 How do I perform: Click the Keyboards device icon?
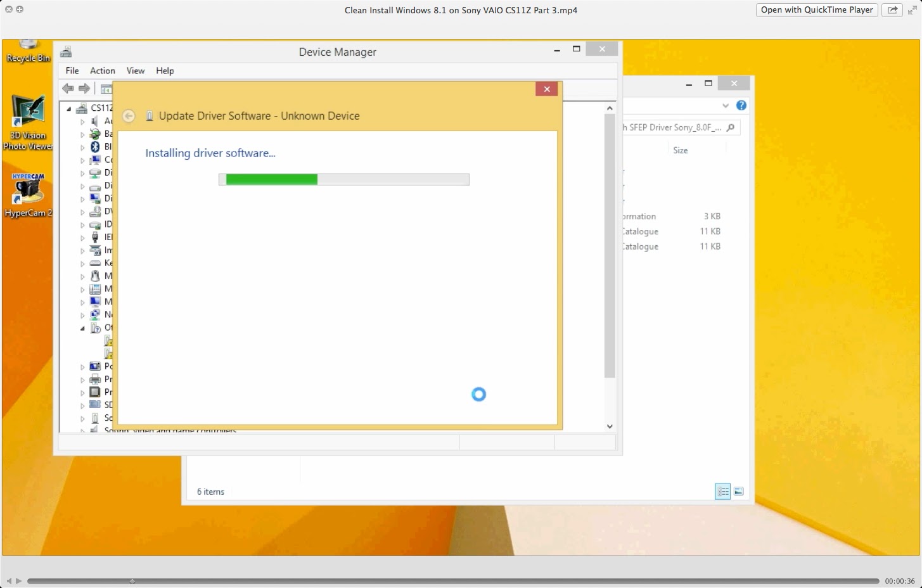94,263
